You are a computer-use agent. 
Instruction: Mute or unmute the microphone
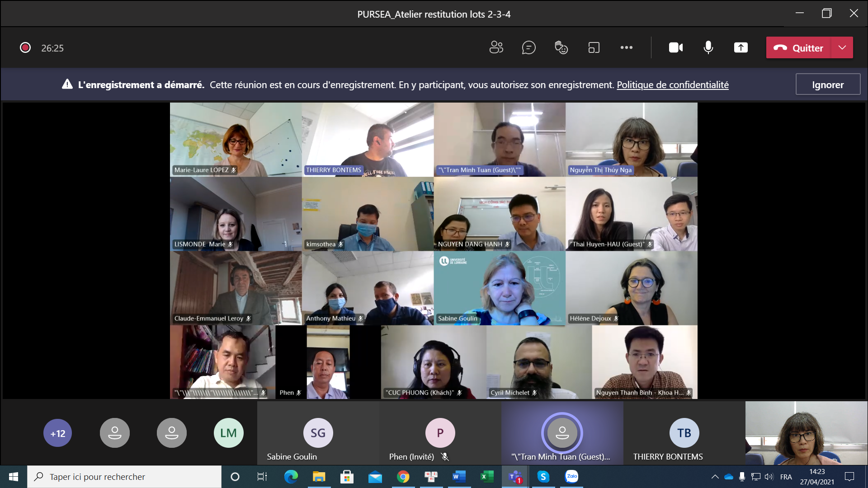(708, 47)
